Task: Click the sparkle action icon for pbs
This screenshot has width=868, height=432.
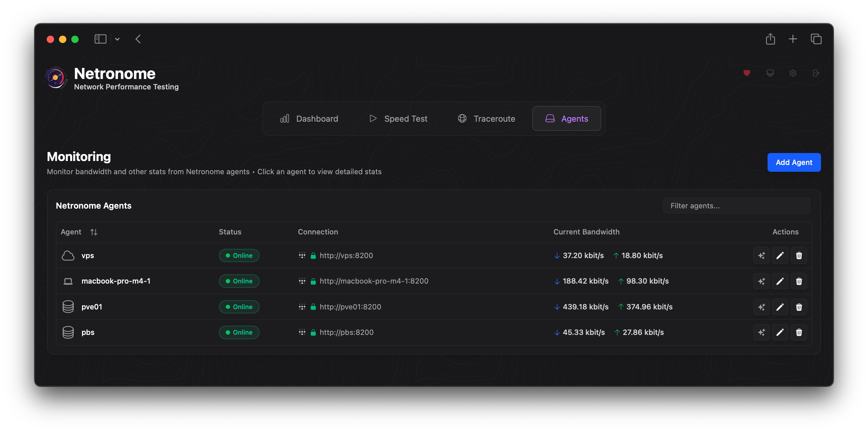Action: point(761,332)
